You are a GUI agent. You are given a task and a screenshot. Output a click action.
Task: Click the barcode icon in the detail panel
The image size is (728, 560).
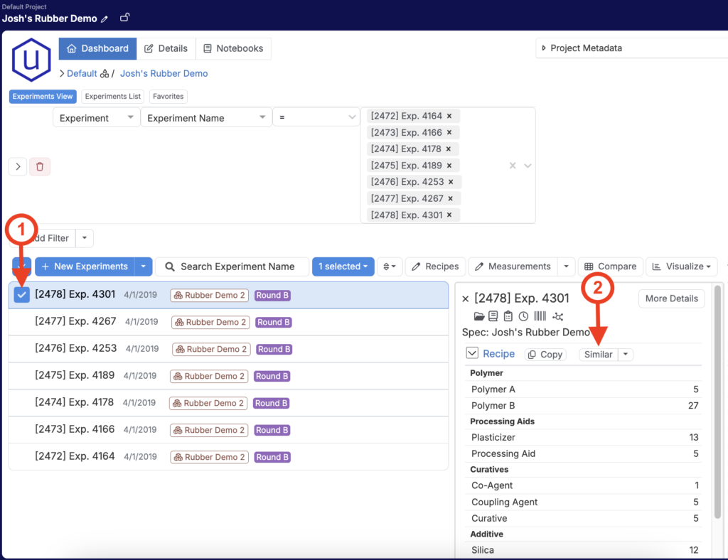click(x=540, y=316)
